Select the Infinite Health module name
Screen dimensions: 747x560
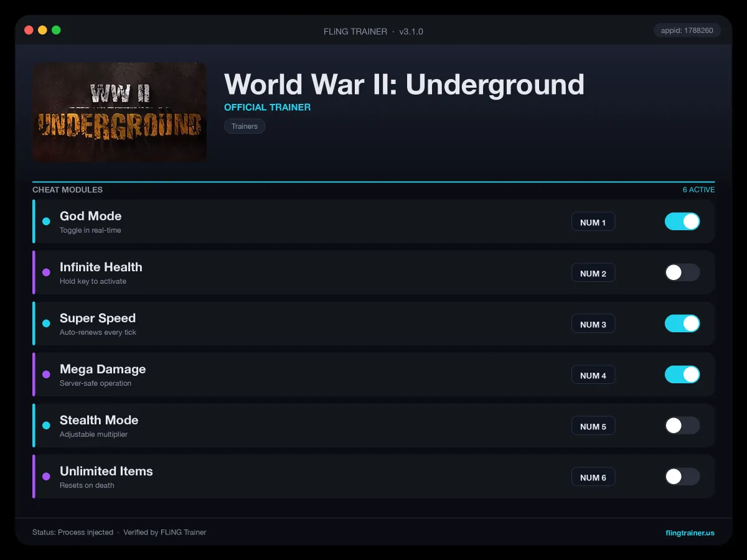click(101, 267)
